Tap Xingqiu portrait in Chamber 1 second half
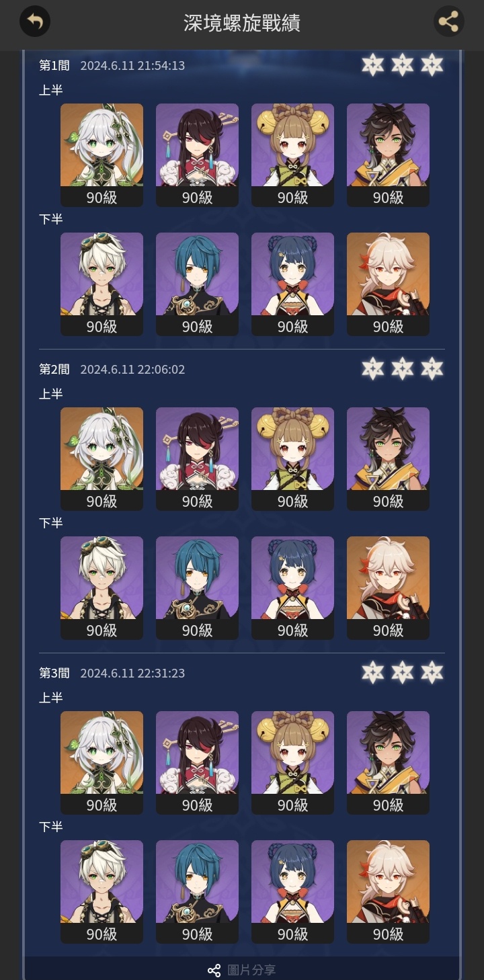Viewport: 484px width, 980px height. (197, 284)
